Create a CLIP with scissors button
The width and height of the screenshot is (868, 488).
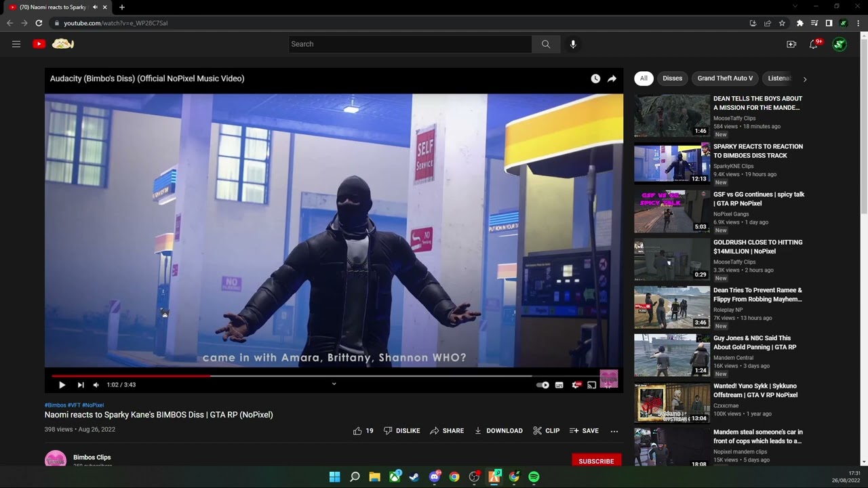(x=547, y=430)
